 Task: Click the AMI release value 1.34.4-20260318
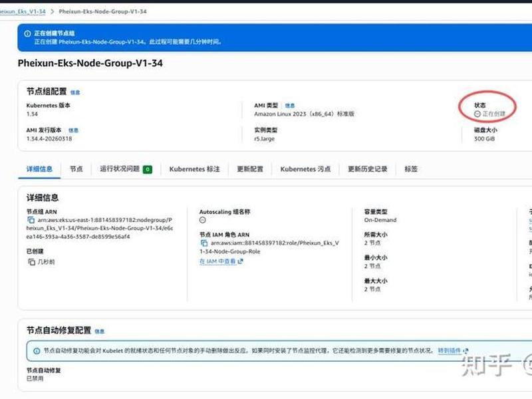49,139
